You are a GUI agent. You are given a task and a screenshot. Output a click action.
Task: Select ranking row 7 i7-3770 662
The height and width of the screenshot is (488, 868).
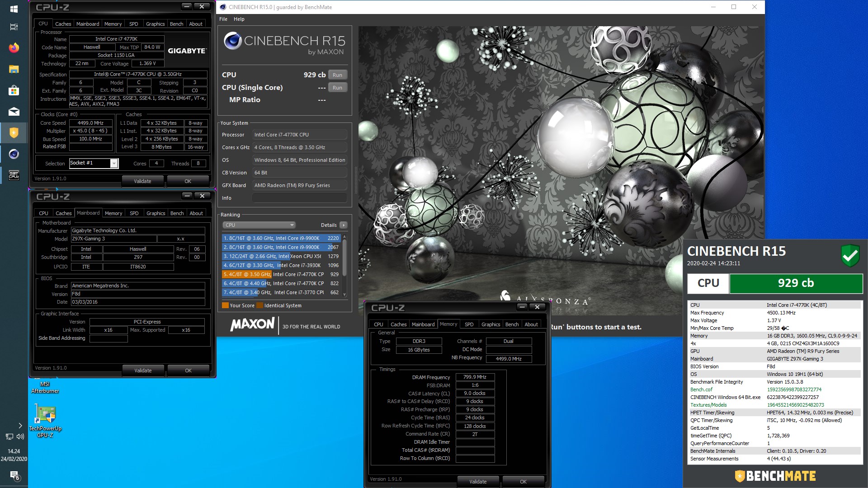[x=281, y=292]
